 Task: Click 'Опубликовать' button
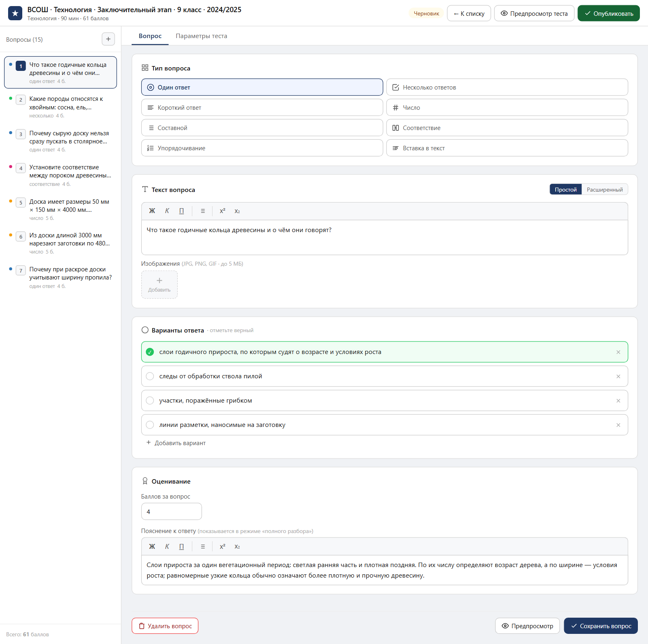[x=608, y=13]
